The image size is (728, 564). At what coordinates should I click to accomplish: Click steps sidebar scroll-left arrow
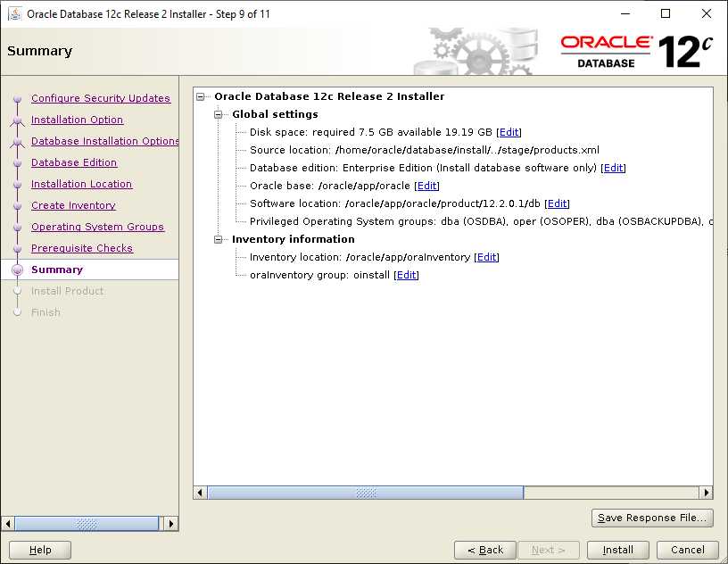pos(8,524)
